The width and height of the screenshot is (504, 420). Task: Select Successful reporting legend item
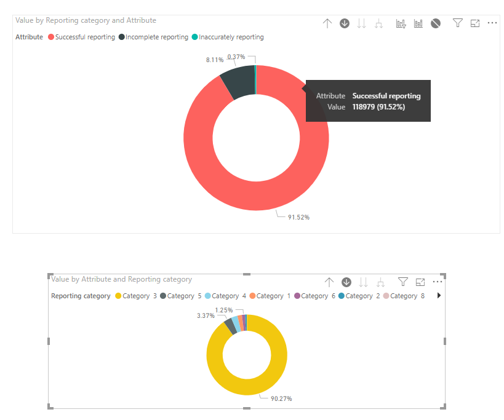pyautogui.click(x=81, y=37)
